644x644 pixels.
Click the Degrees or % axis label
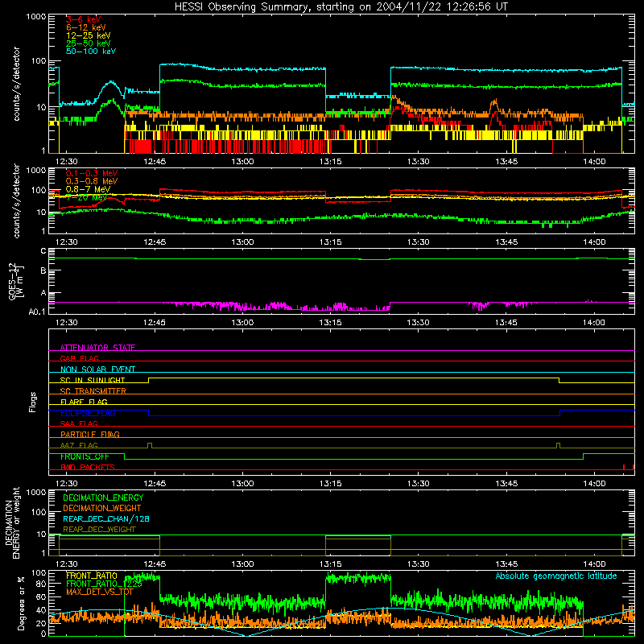[x=21, y=604]
